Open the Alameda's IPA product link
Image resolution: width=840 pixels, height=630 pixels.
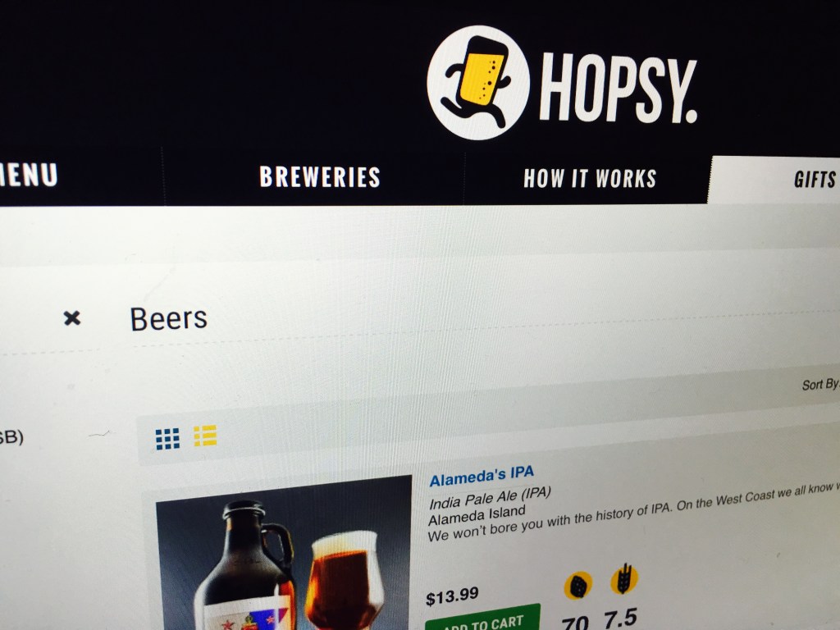[x=482, y=476]
